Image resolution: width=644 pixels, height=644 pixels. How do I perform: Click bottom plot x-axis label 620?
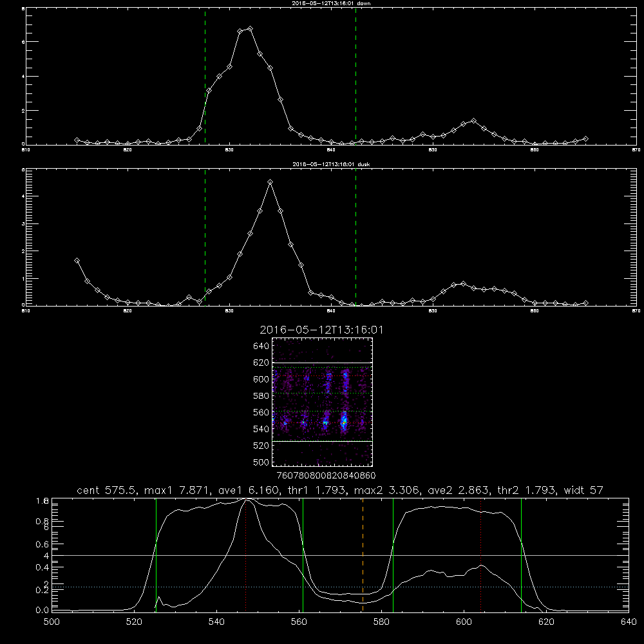click(546, 622)
